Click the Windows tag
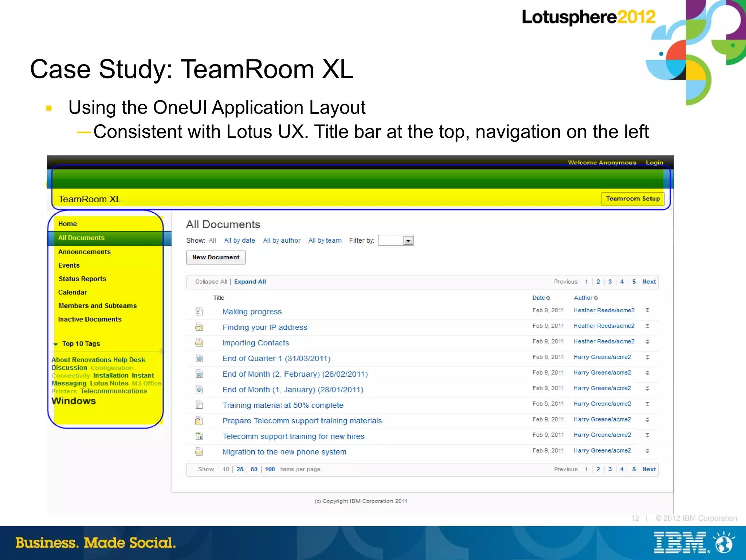 click(74, 401)
